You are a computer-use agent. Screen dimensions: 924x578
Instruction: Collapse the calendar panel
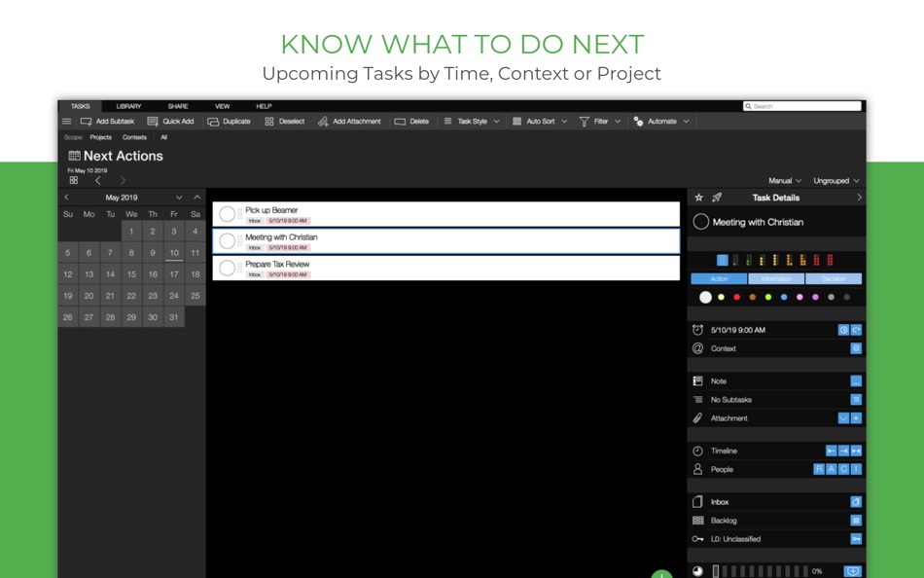click(x=196, y=198)
